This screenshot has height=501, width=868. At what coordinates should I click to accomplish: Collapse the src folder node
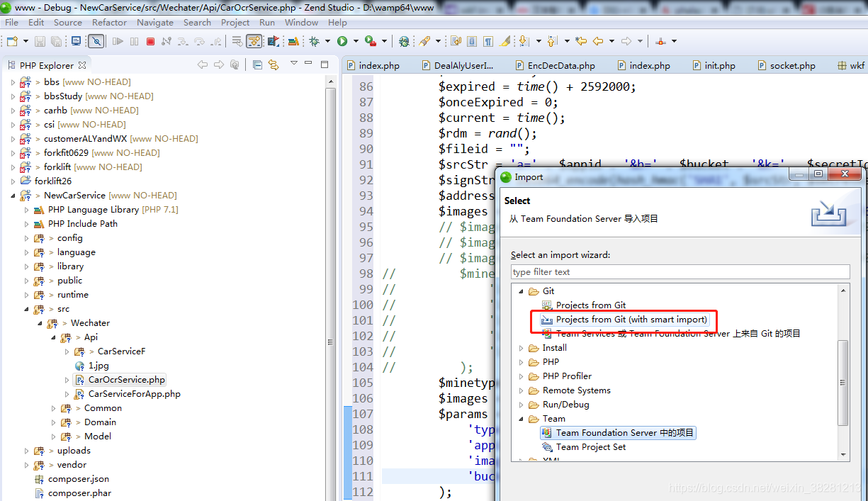pyautogui.click(x=27, y=309)
